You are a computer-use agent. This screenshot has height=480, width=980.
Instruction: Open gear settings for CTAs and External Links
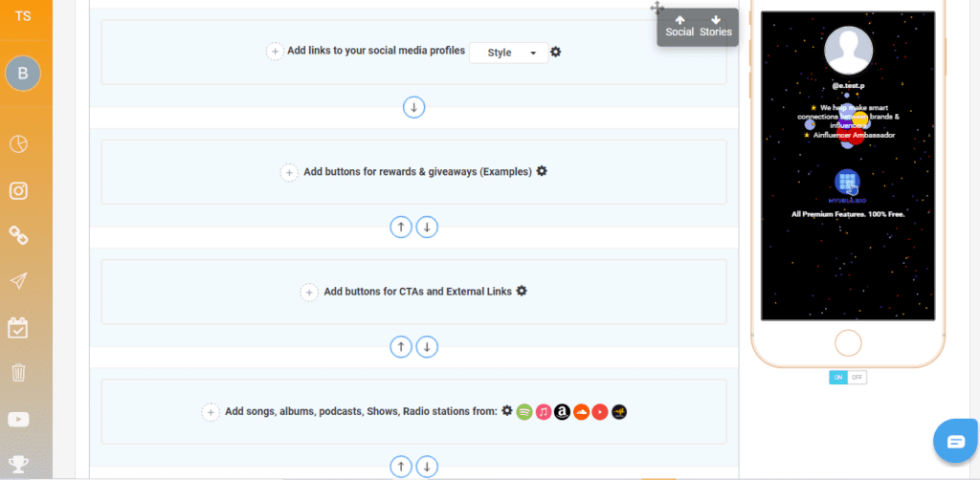[522, 291]
